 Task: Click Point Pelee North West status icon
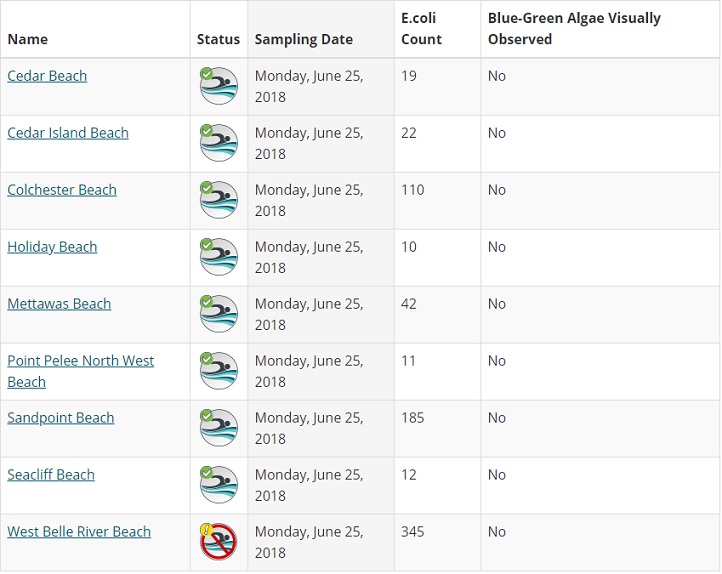pyautogui.click(x=218, y=371)
